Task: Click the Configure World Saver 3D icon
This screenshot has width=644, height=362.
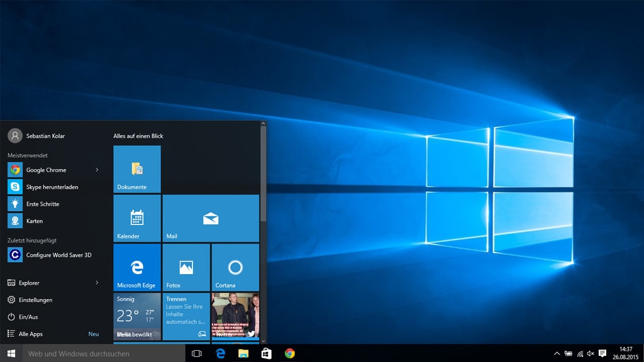Action: click(15, 255)
